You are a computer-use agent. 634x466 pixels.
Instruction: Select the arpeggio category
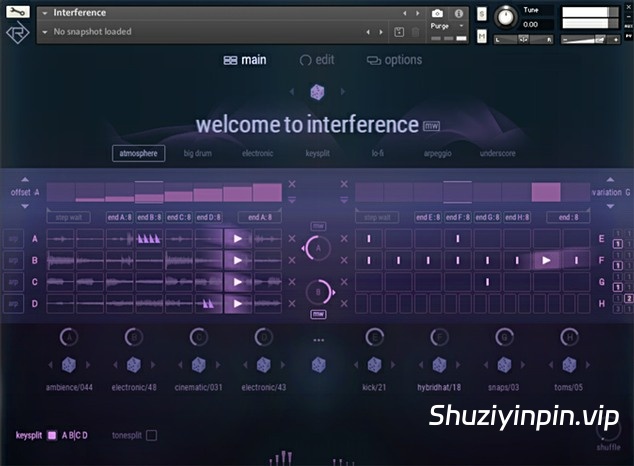click(x=437, y=153)
